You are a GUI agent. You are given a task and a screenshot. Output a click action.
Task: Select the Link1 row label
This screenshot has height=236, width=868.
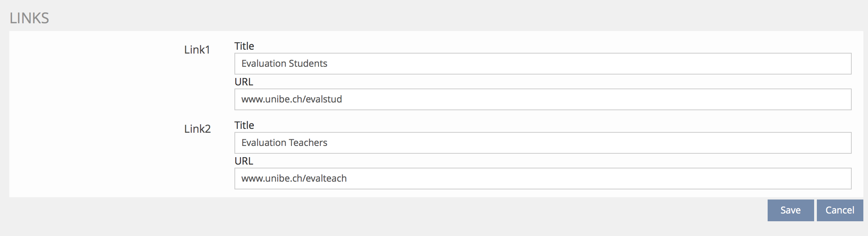click(197, 50)
